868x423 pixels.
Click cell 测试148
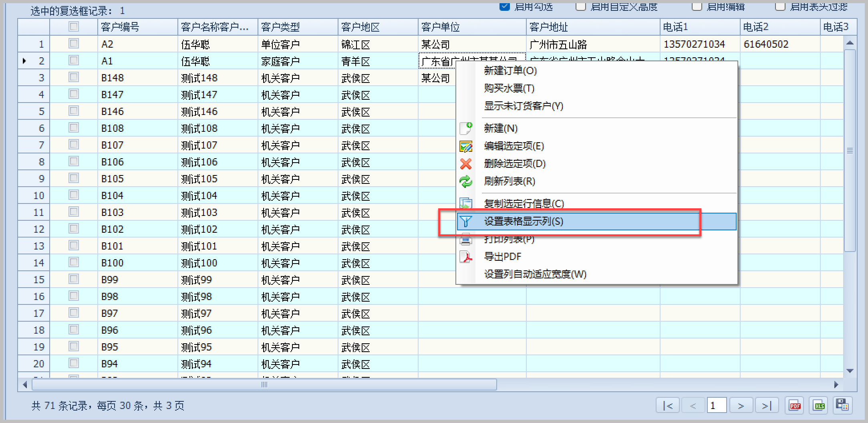point(218,78)
